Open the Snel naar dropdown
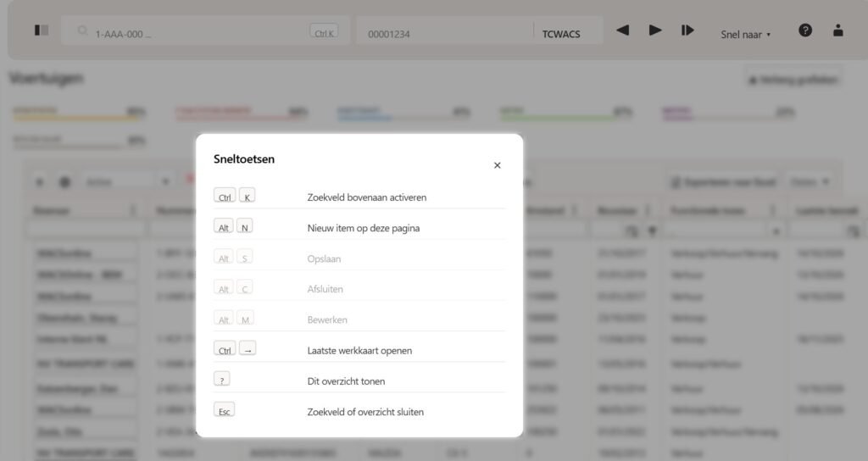 (745, 34)
